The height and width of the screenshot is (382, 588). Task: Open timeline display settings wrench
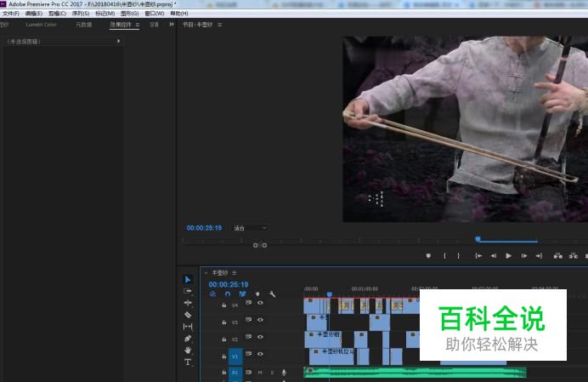(272, 294)
